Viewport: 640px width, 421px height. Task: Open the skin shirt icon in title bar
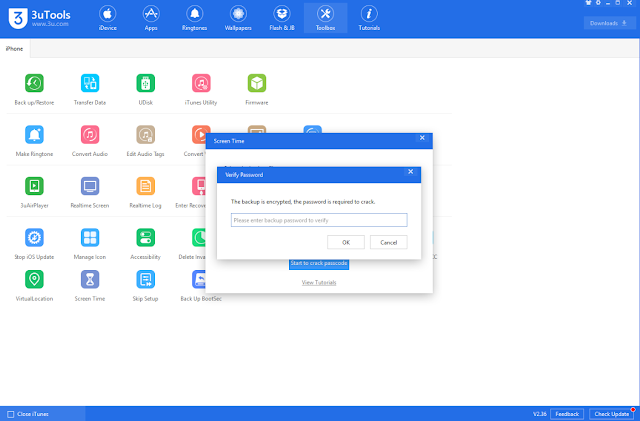point(588,3)
